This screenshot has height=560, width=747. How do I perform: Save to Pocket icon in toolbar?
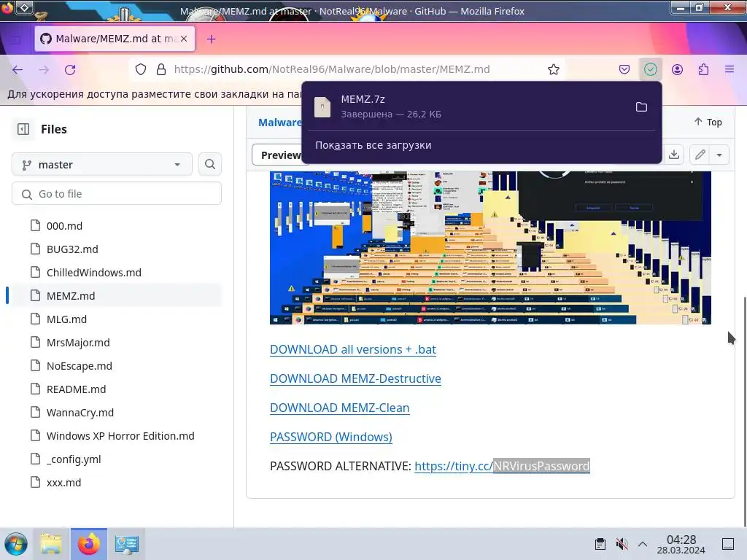coord(624,69)
